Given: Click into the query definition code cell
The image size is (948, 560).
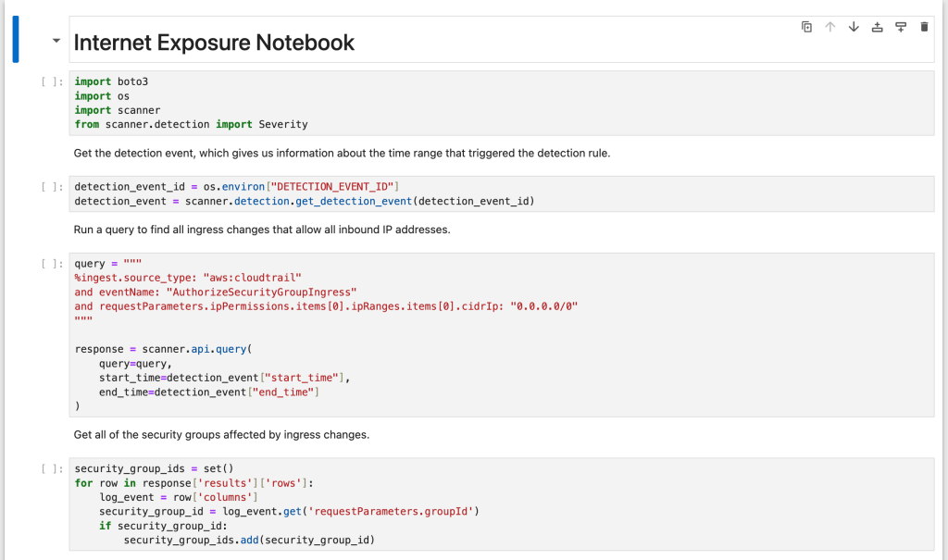Looking at the screenshot, I should pyautogui.click(x=501, y=334).
